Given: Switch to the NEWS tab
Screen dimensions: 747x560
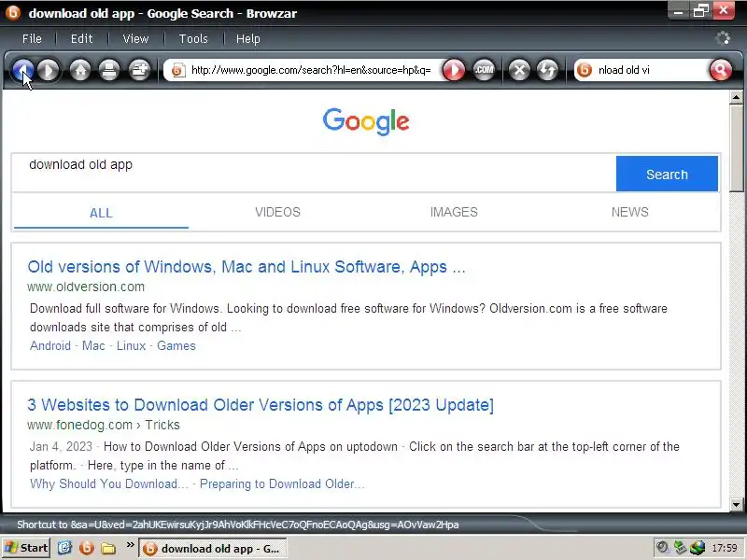Looking at the screenshot, I should (629, 212).
